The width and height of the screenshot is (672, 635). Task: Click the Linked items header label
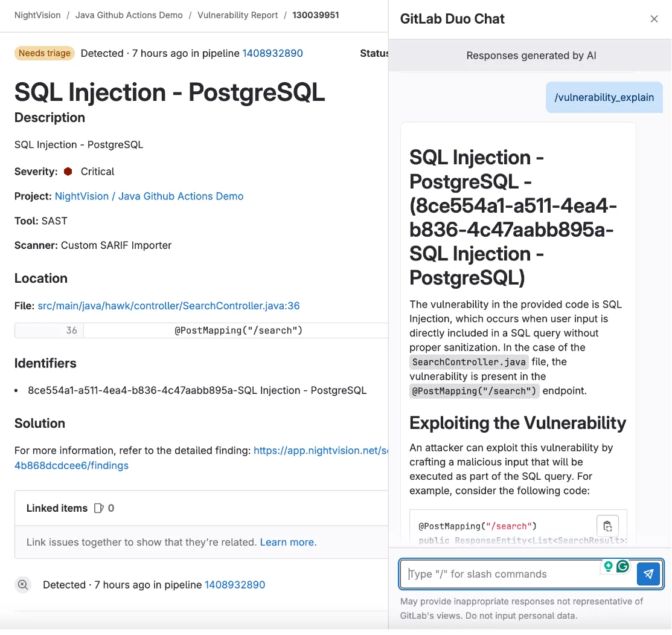(x=57, y=508)
